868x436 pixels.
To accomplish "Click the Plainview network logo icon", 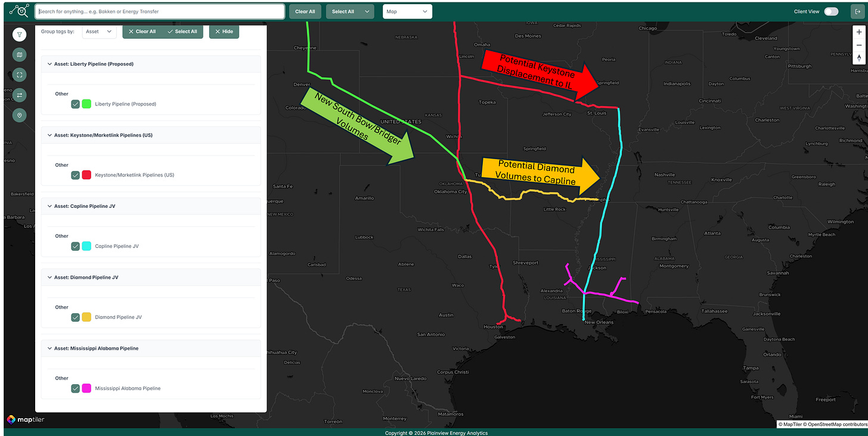I will (x=19, y=11).
